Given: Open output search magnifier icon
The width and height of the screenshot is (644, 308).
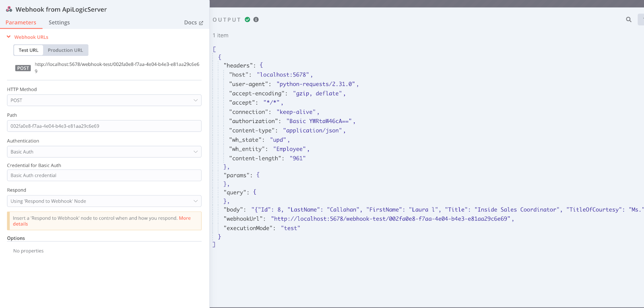Looking at the screenshot, I should (x=629, y=19).
